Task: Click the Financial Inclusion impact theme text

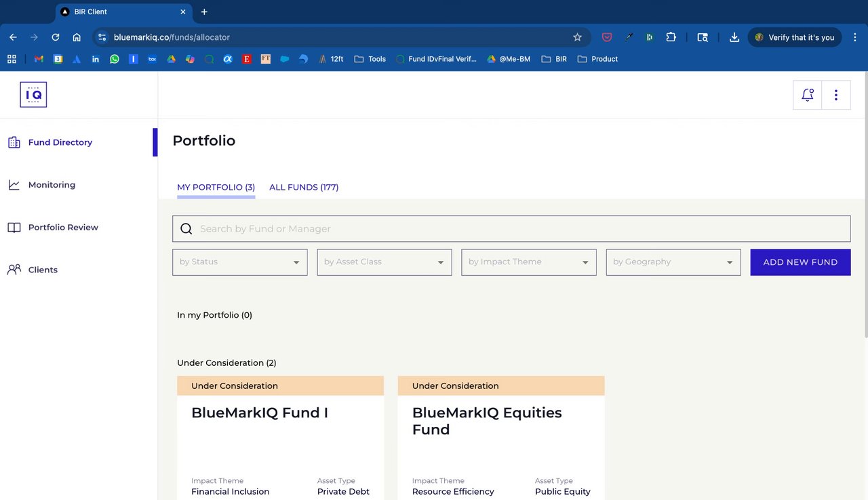Action: coord(230,492)
